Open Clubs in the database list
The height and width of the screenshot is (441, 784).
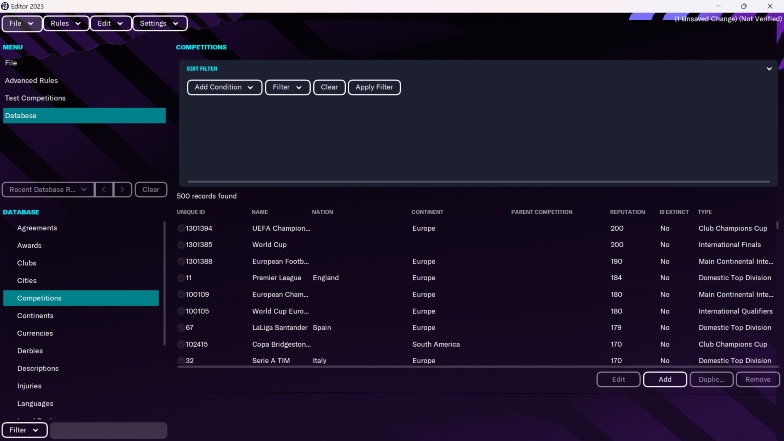pos(81,263)
